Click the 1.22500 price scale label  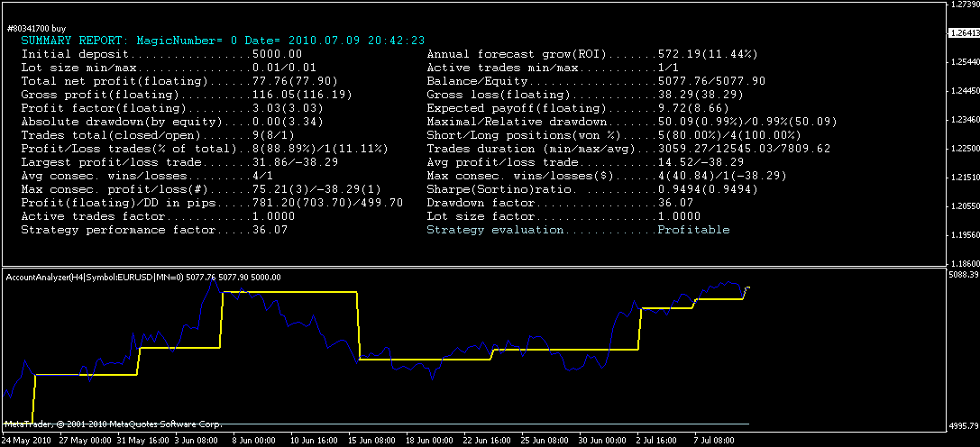[965, 149]
